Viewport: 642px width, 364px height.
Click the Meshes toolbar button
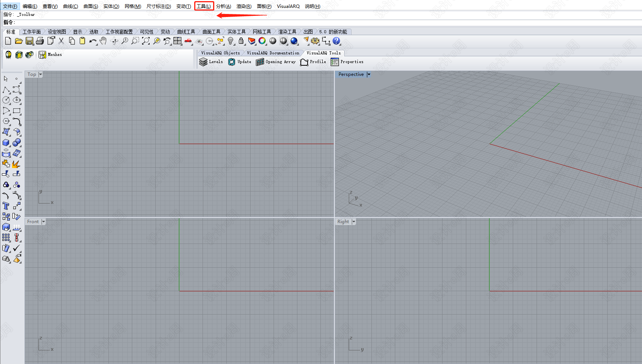[50, 55]
